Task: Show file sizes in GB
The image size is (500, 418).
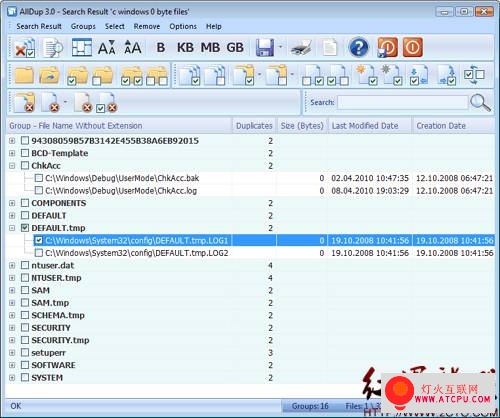Action: point(235,48)
